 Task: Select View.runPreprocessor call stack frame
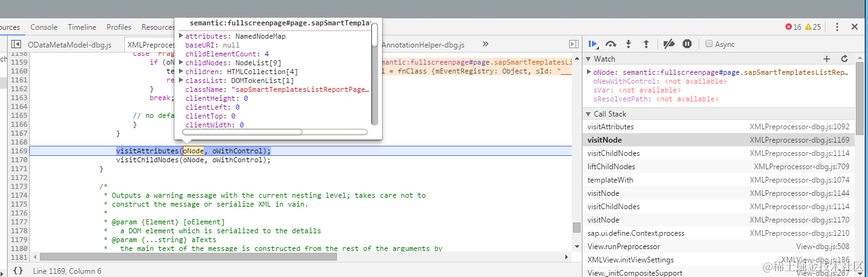(x=718, y=247)
